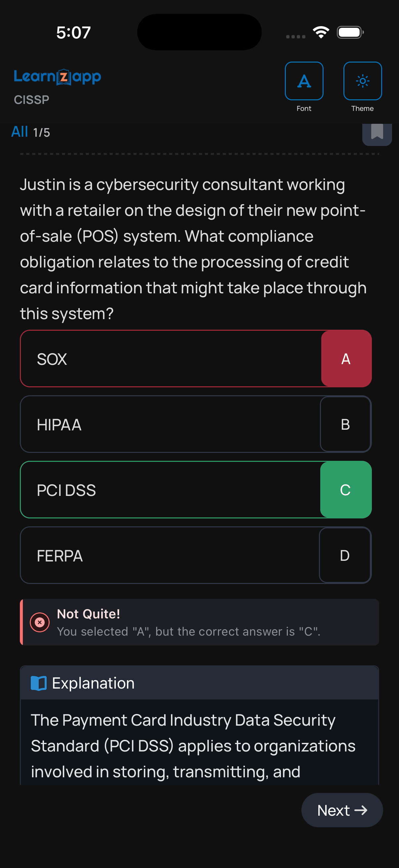This screenshot has width=399, height=868.
Task: Tap the FERPA answer row
Action: pyautogui.click(x=168, y=555)
